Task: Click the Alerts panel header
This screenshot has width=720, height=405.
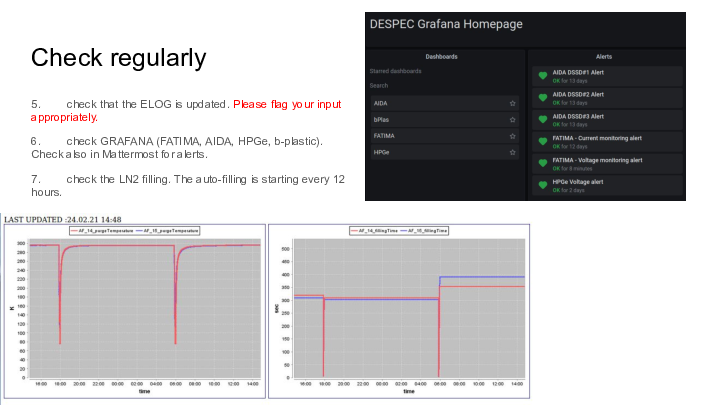Action: (x=604, y=57)
